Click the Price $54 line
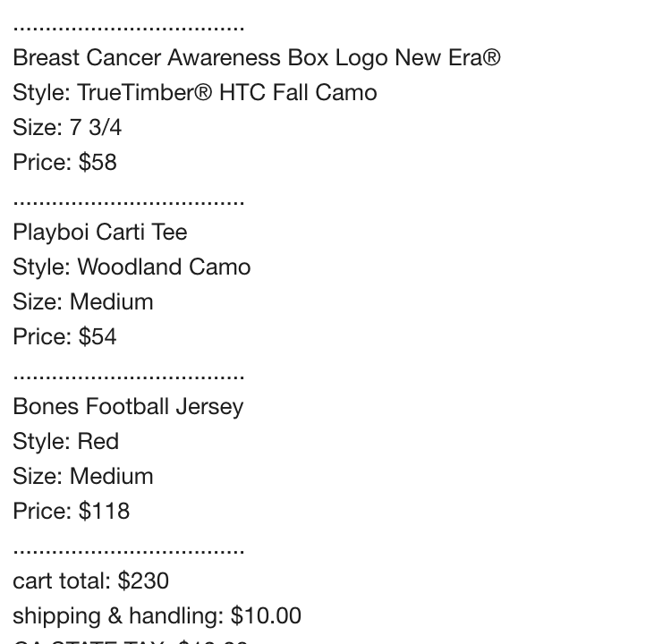Viewport: 671px width, 644px height. pyautogui.click(x=64, y=336)
